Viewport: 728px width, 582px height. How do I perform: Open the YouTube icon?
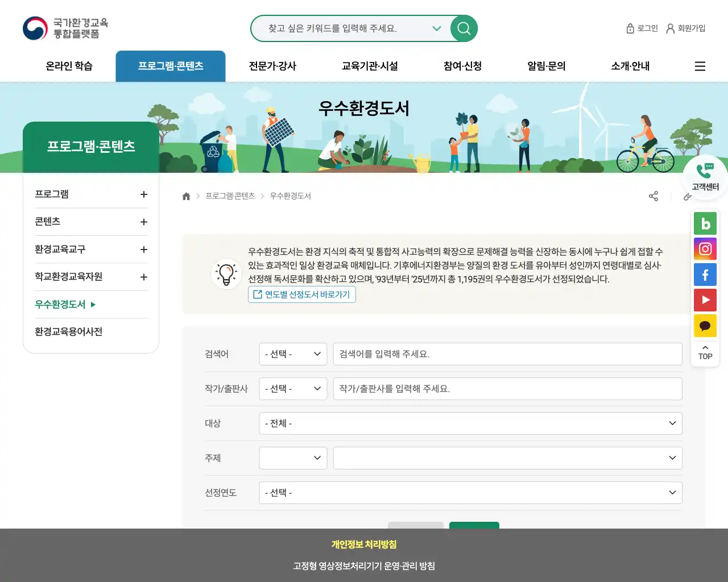click(705, 300)
